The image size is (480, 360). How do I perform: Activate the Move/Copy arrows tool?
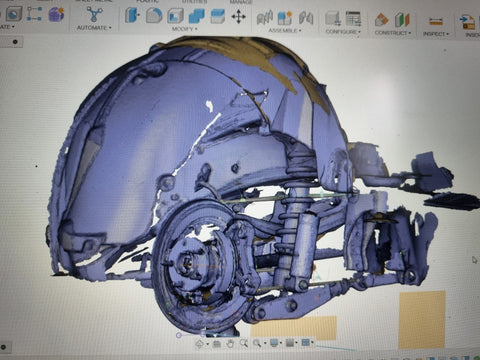(238, 17)
